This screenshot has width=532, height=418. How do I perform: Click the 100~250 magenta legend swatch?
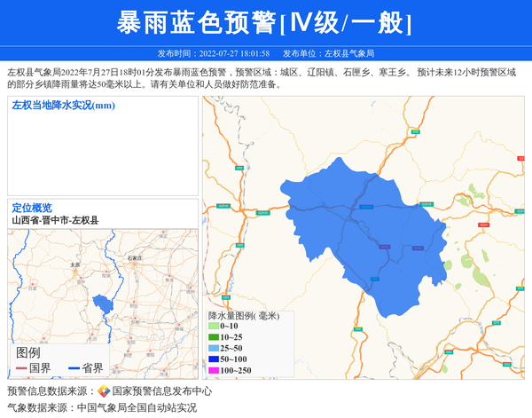213,370
